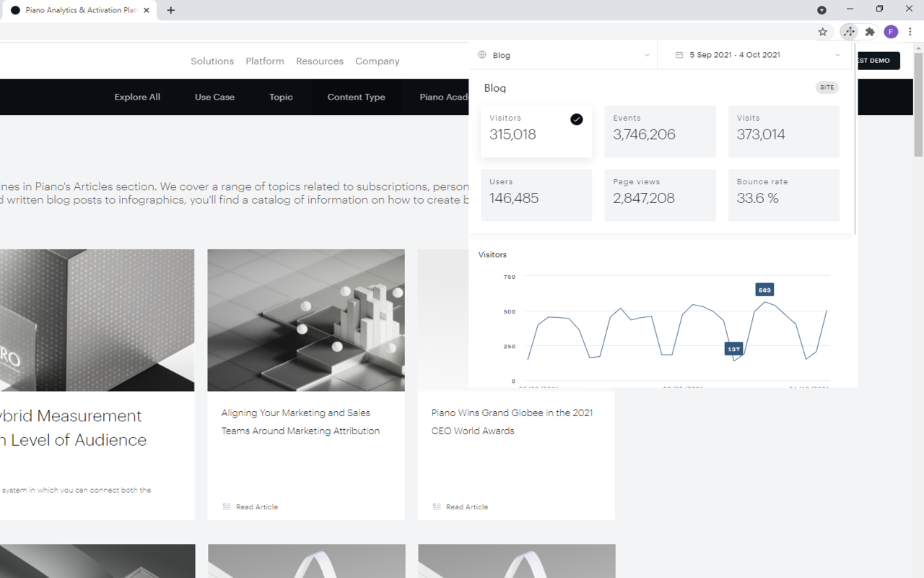Open the Chrome three-dot menu
This screenshot has width=924, height=578.
click(x=910, y=32)
